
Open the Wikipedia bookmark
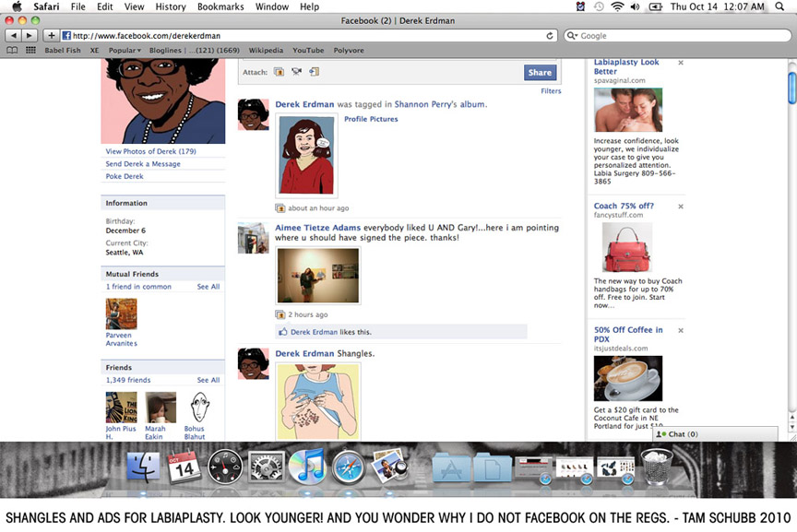(x=266, y=51)
